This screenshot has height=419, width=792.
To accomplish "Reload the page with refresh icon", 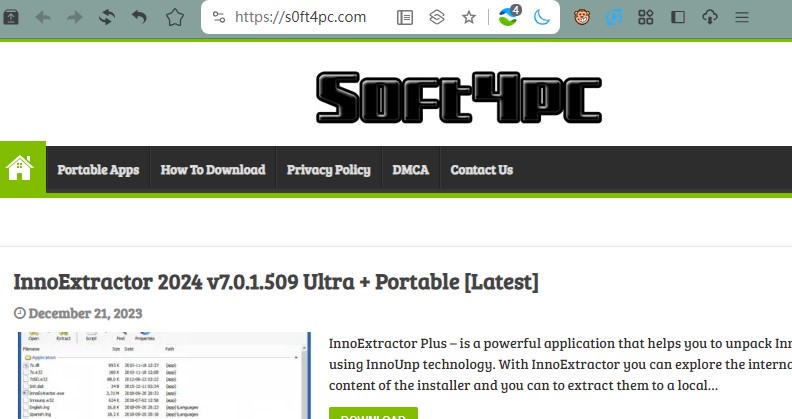I will 107,18.
